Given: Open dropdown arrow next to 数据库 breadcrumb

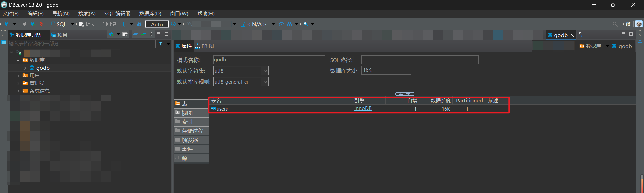Looking at the screenshot, I should point(607,46).
